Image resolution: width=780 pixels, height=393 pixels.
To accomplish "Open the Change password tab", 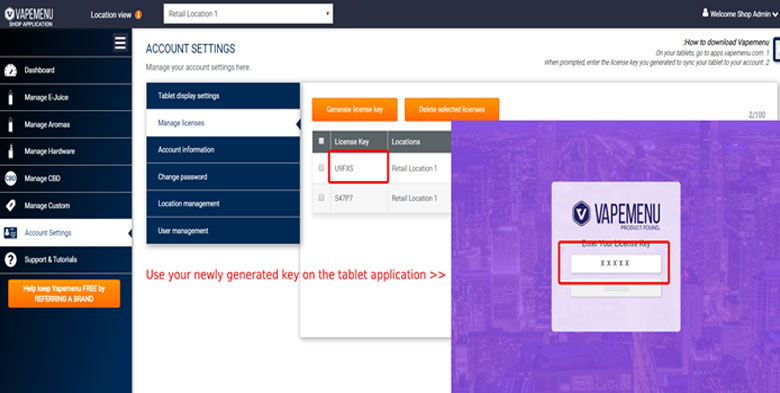I will pyautogui.click(x=223, y=177).
